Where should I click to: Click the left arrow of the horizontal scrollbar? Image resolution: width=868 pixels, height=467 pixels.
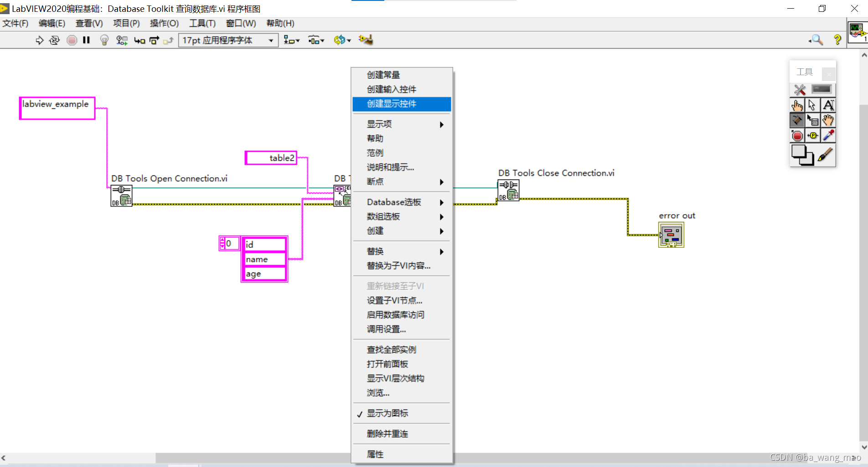click(5, 458)
